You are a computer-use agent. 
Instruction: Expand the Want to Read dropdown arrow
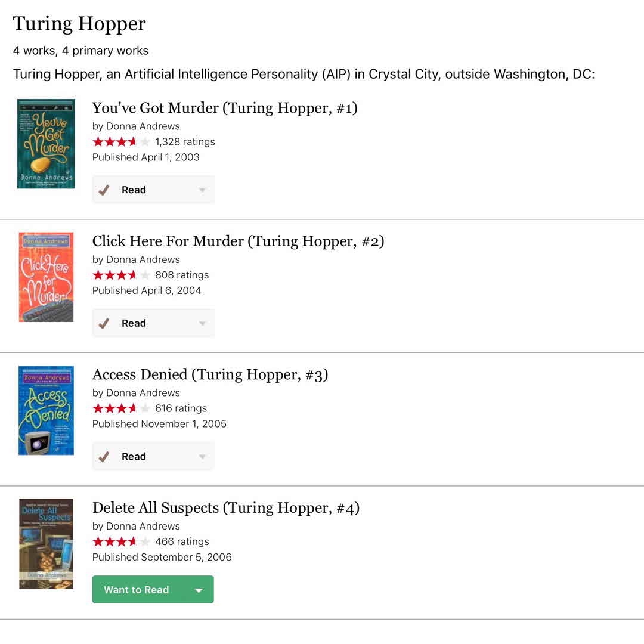199,590
